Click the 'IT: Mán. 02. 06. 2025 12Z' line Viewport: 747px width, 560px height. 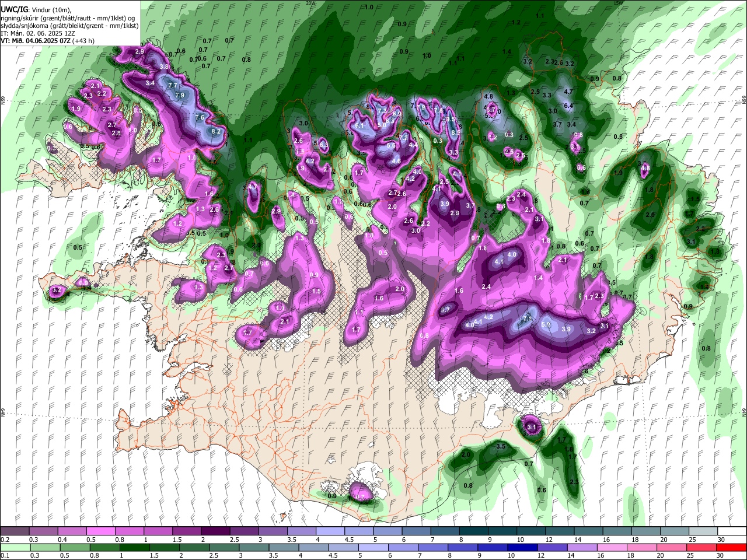tap(37, 33)
